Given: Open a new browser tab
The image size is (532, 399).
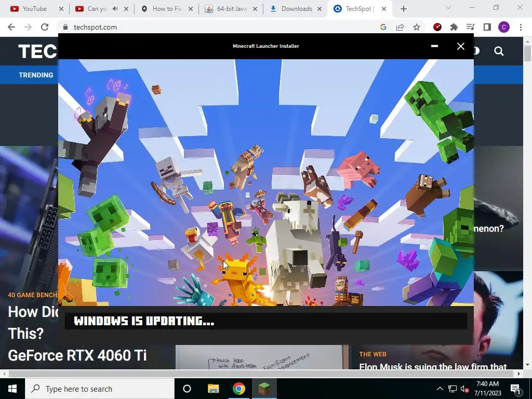Looking at the screenshot, I should tap(403, 9).
